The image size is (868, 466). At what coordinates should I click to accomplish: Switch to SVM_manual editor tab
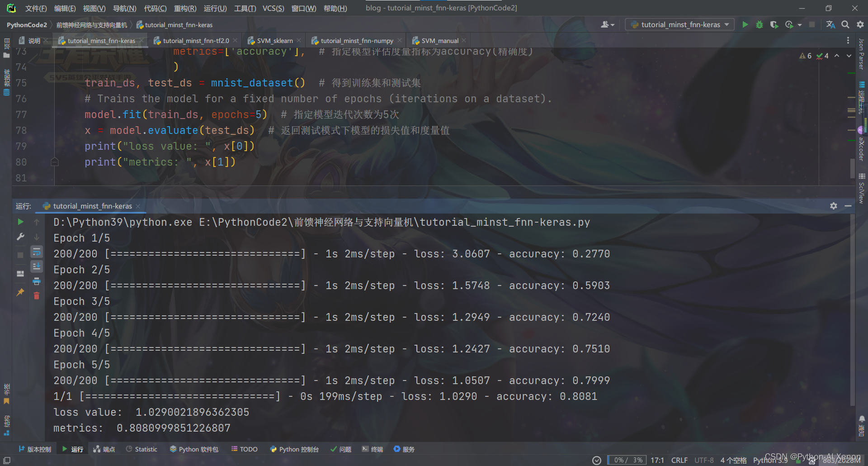tap(439, 41)
